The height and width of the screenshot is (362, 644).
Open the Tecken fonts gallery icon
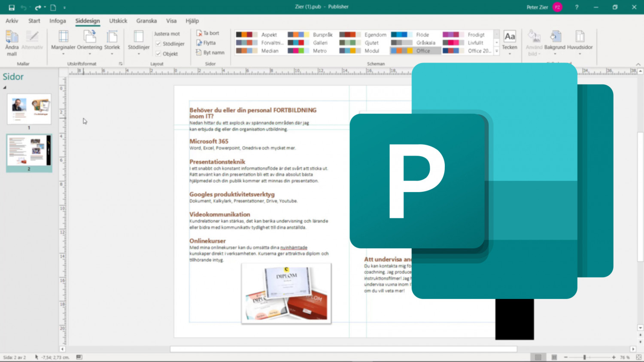click(510, 36)
